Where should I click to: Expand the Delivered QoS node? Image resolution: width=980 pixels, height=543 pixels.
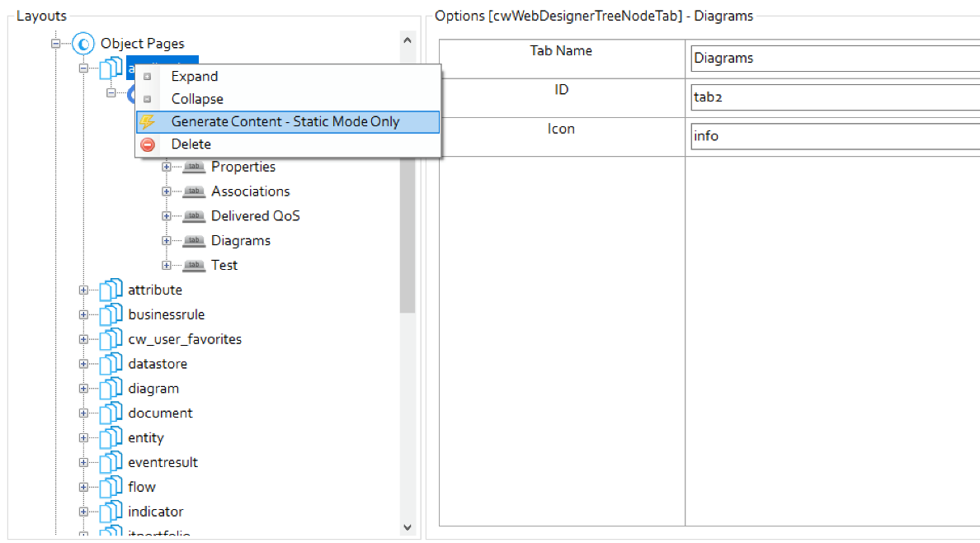point(167,216)
